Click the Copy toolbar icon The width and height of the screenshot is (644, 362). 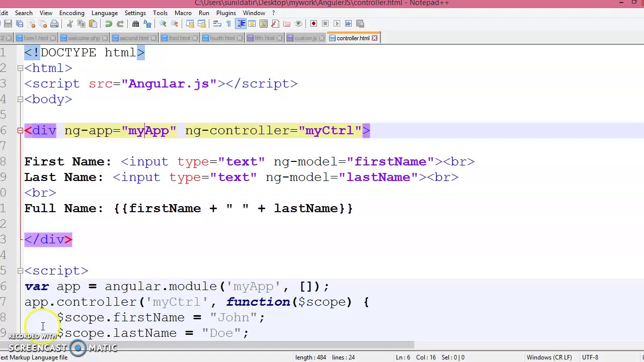81,24
